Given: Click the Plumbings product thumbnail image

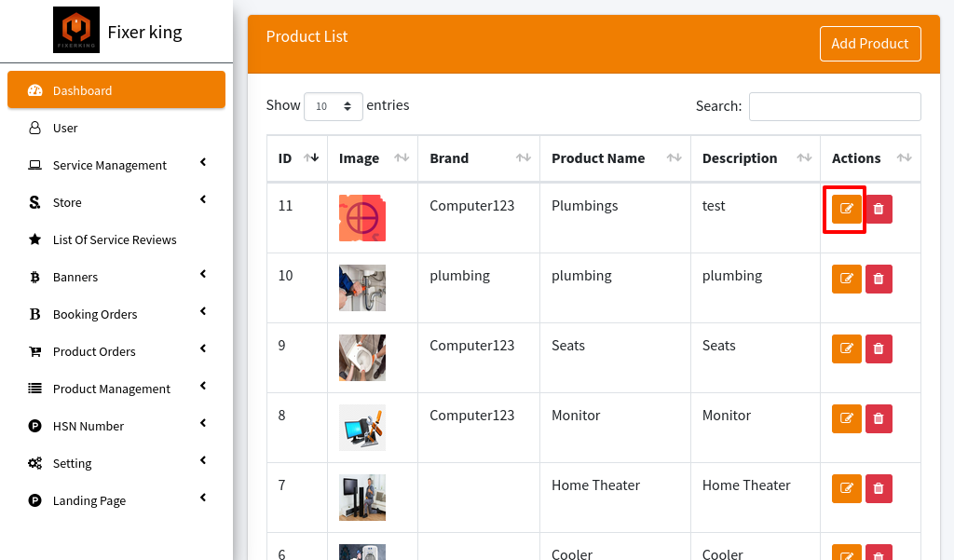Looking at the screenshot, I should (x=362, y=218).
